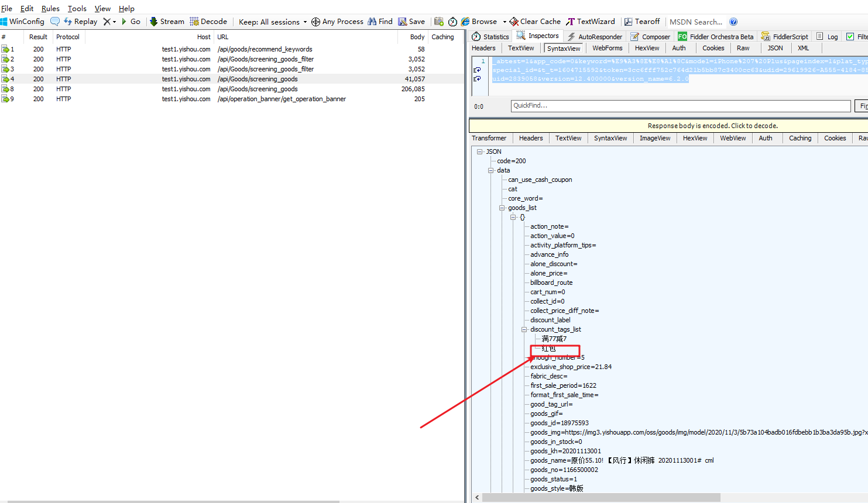This screenshot has width=868, height=503.
Task: Open Find sessions binoculars
Action: tap(380, 22)
